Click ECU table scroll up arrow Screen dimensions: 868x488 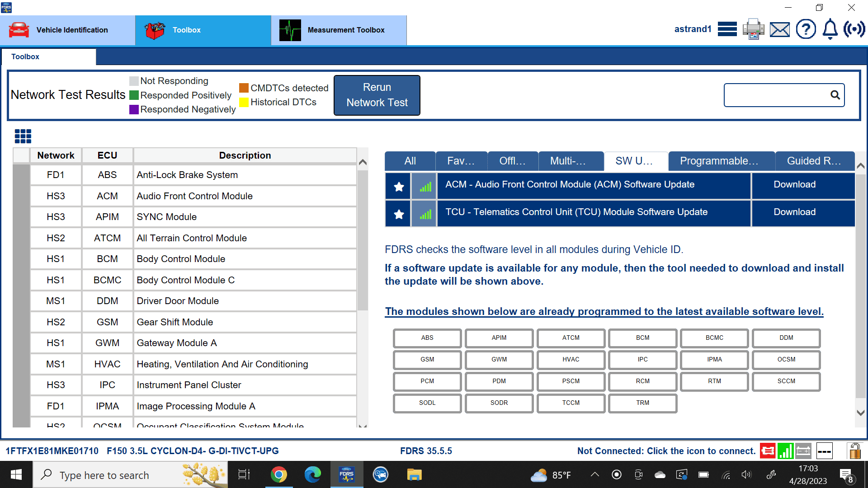click(363, 162)
